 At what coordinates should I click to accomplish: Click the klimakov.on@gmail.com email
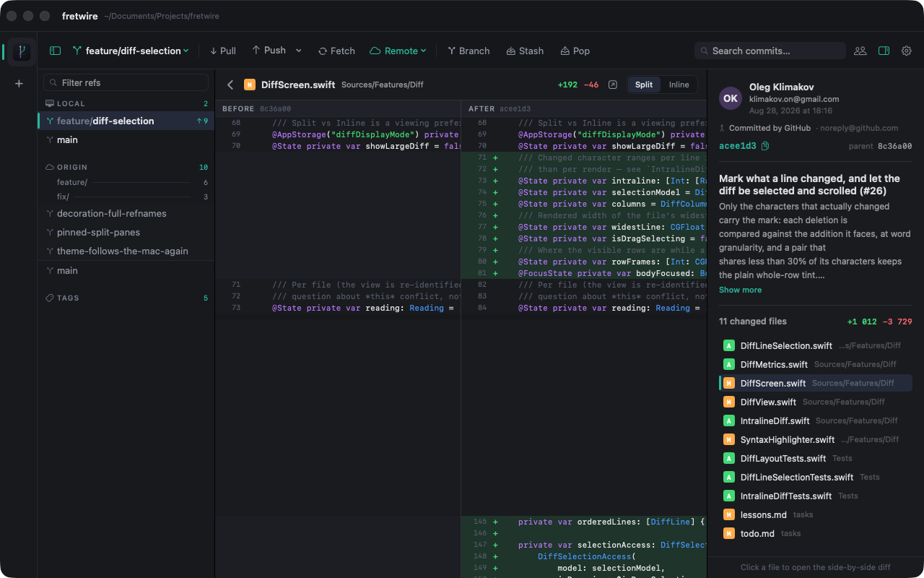(794, 99)
